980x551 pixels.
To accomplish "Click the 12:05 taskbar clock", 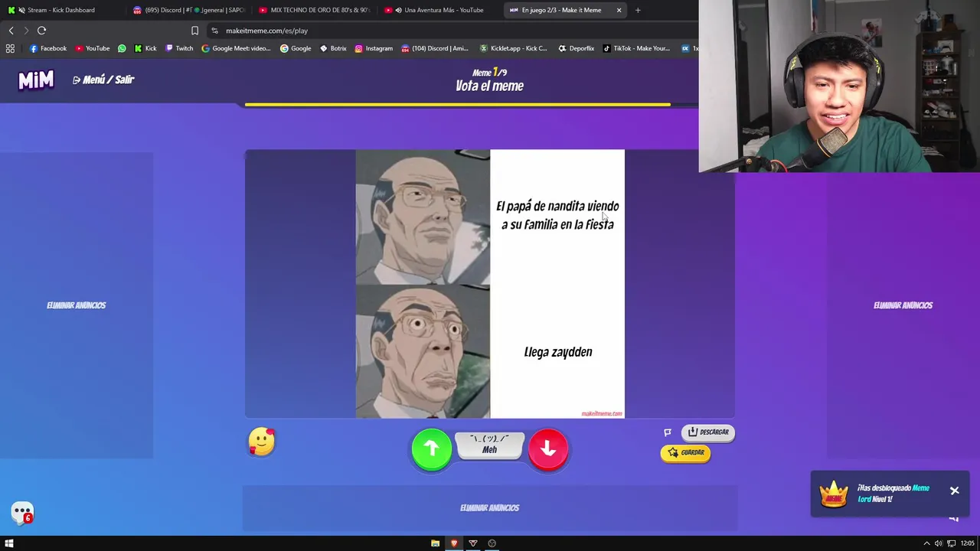I will click(968, 543).
